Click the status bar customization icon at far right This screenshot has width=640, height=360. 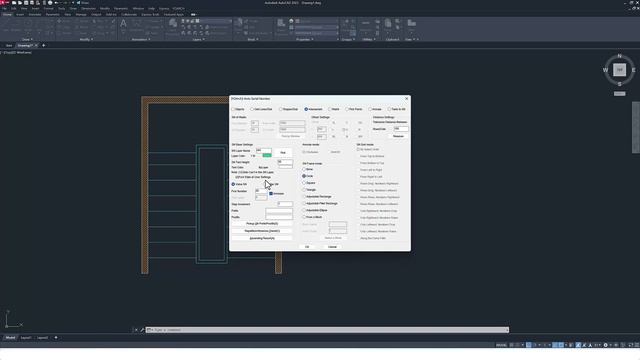(637, 345)
